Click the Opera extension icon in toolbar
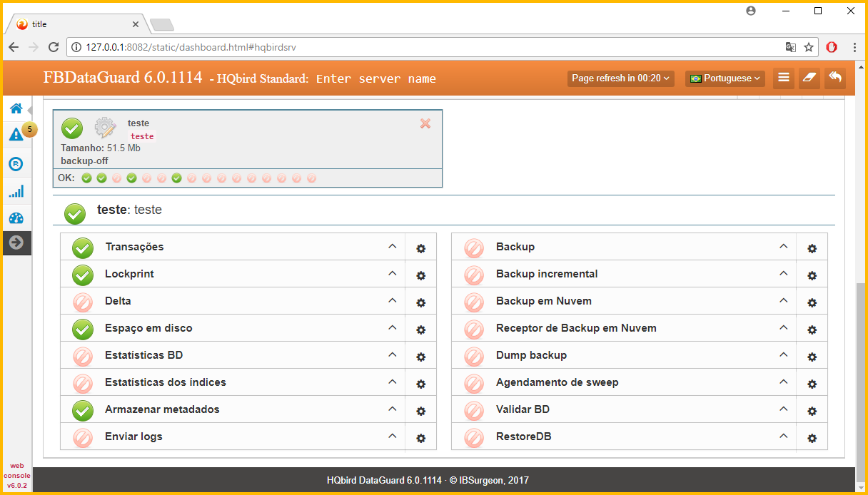 click(x=832, y=47)
